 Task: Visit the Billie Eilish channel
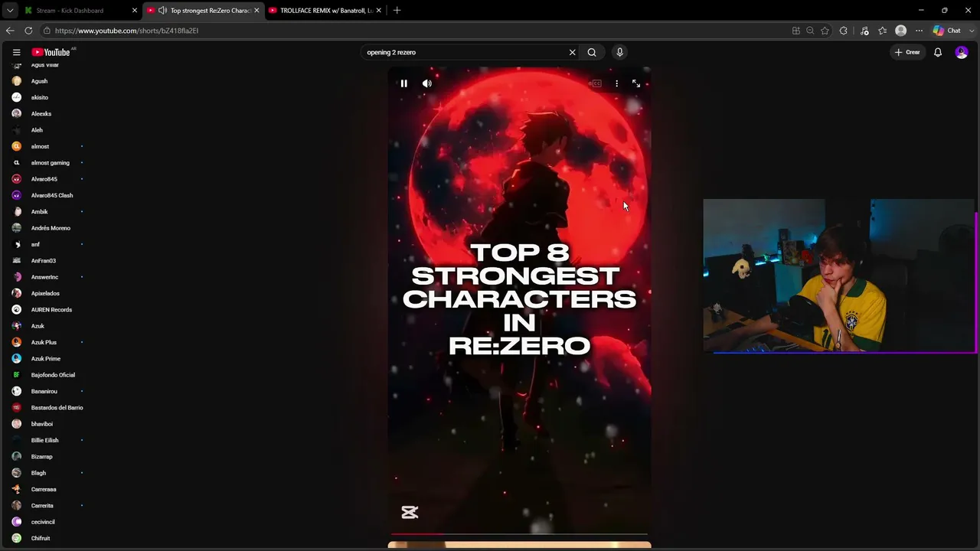pyautogui.click(x=46, y=440)
